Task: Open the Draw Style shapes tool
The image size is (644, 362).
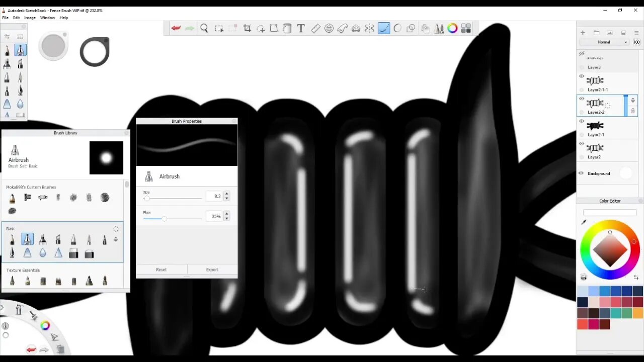Action: (x=411, y=29)
